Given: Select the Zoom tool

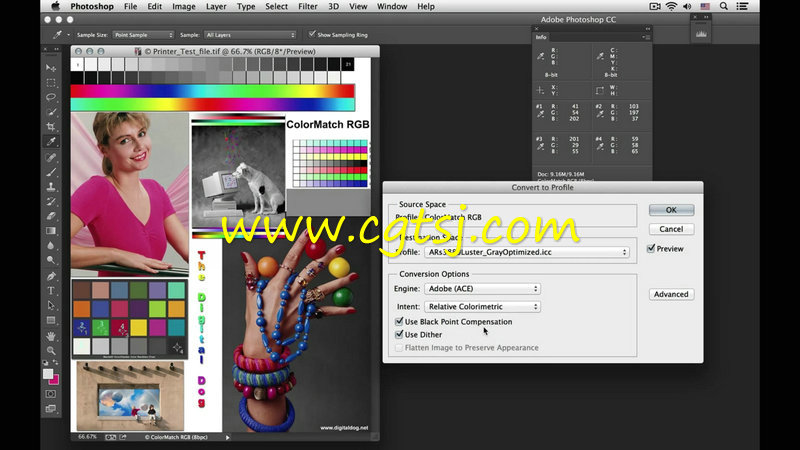Looking at the screenshot, I should (x=51, y=351).
